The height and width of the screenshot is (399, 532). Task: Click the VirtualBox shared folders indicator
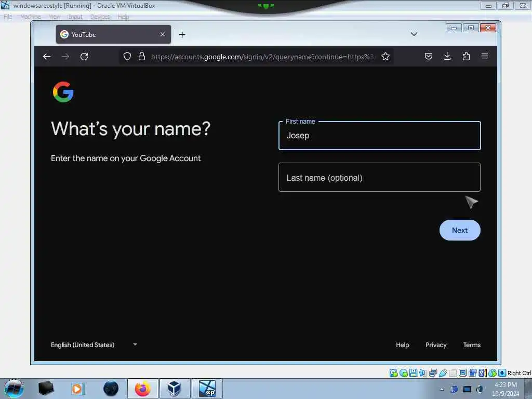click(453, 373)
